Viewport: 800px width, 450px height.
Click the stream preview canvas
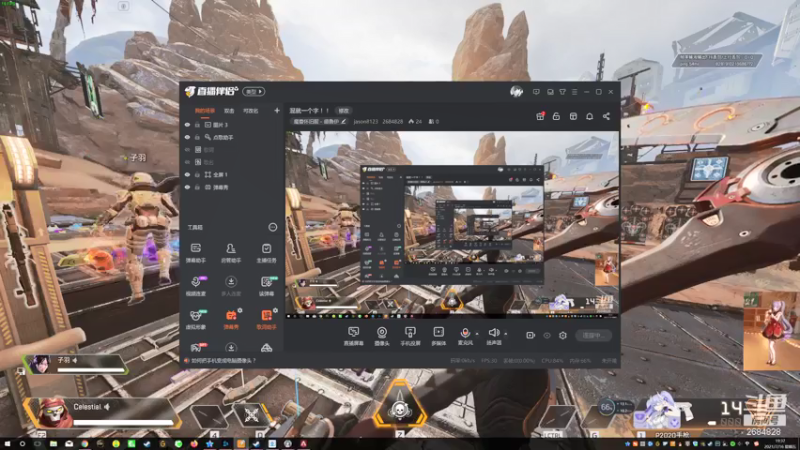pos(452,224)
